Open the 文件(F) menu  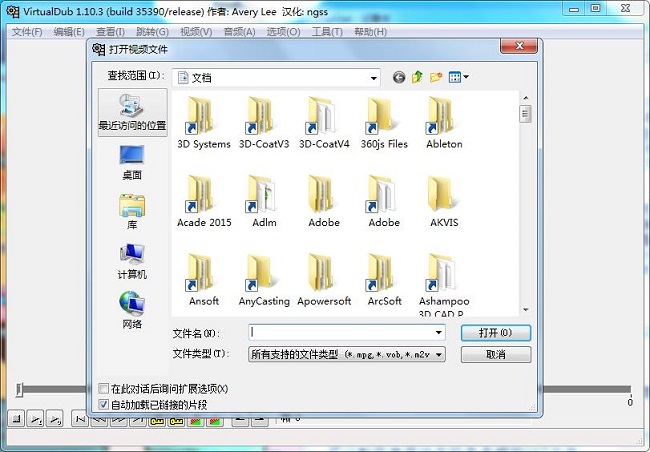pyautogui.click(x=27, y=32)
